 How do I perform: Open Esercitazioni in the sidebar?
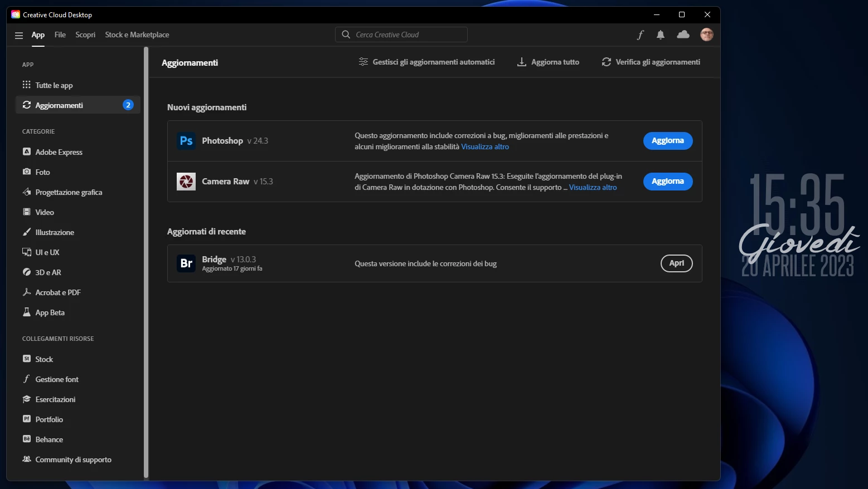77,399
